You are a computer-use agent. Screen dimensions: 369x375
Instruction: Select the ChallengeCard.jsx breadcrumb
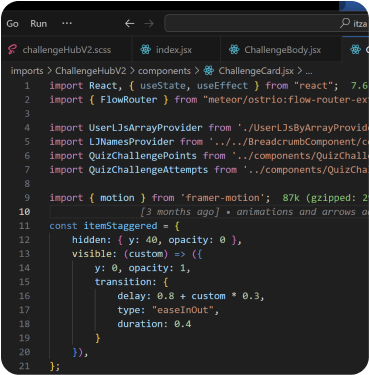[256, 71]
